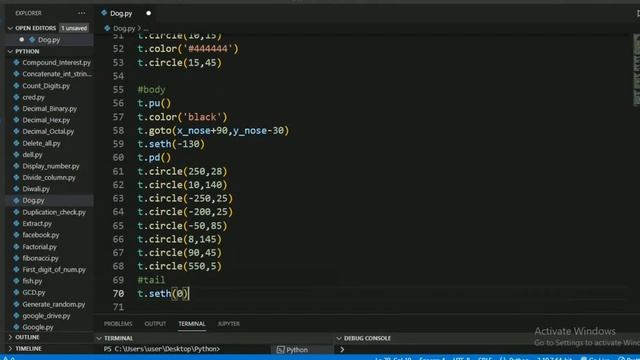Click t.goto(x_nose+90,y_nose-30) on line 58
The image size is (640, 360).
[213, 131]
